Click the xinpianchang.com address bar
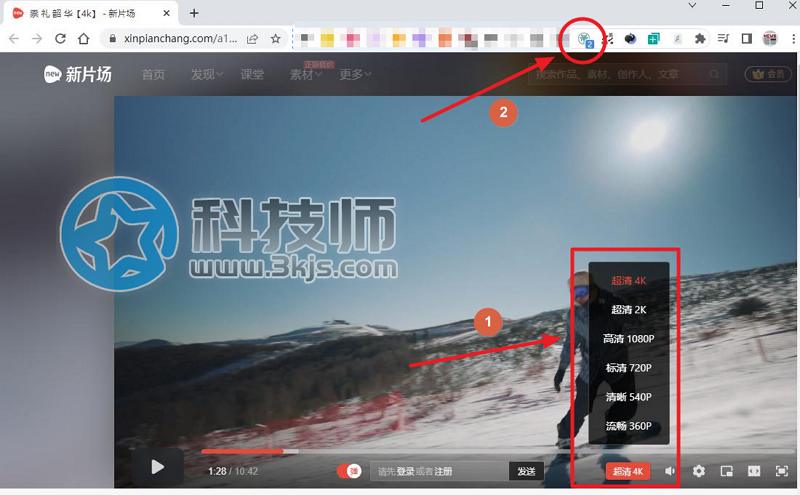 180,39
